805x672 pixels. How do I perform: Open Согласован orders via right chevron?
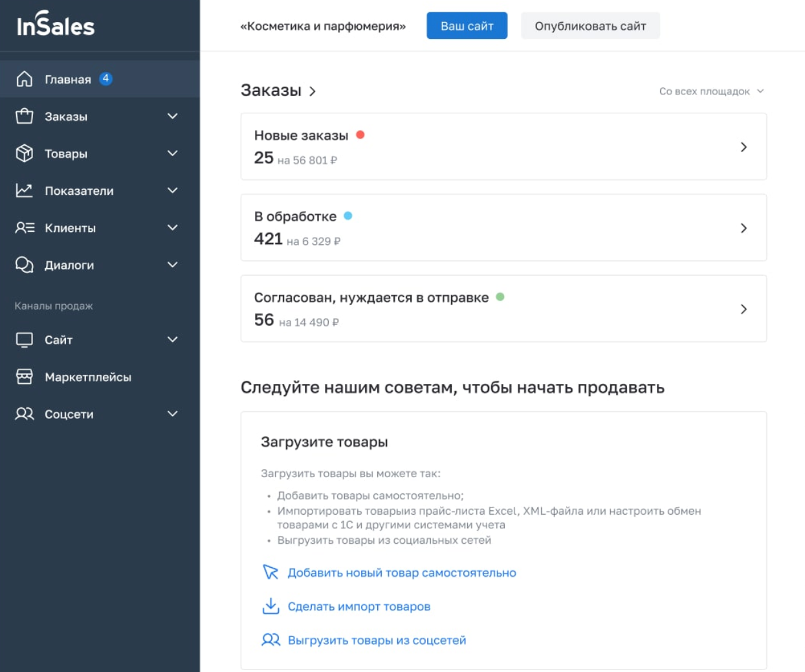click(x=744, y=309)
